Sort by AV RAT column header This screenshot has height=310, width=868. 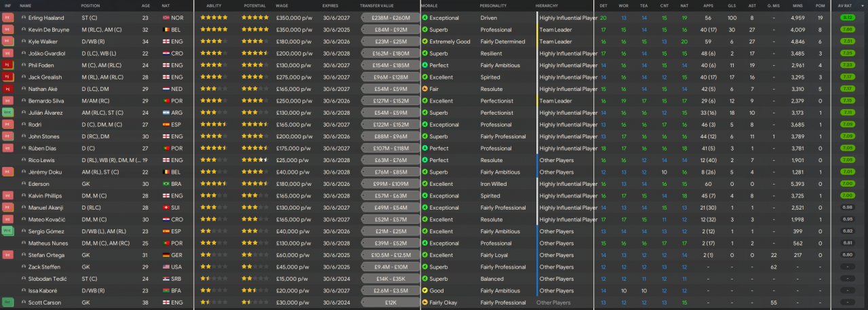(x=845, y=5)
